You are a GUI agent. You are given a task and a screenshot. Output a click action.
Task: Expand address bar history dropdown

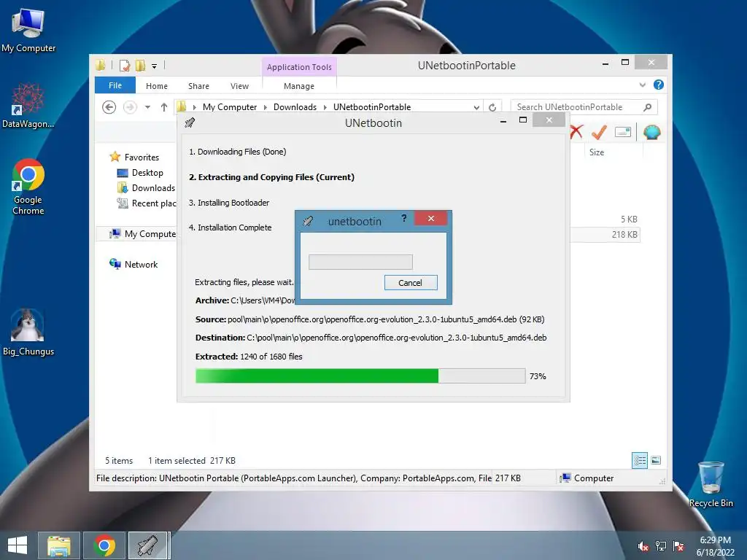point(476,107)
